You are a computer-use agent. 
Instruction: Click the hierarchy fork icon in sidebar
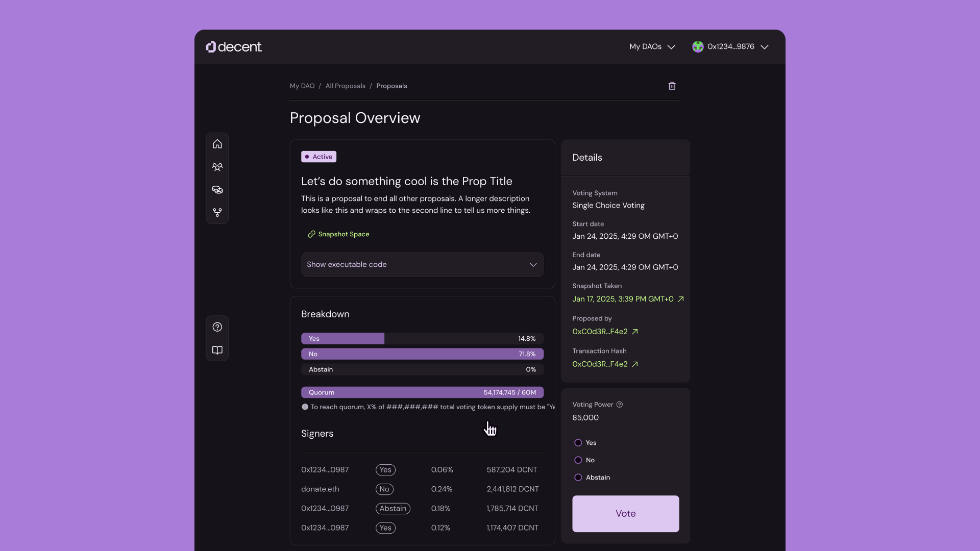point(217,212)
